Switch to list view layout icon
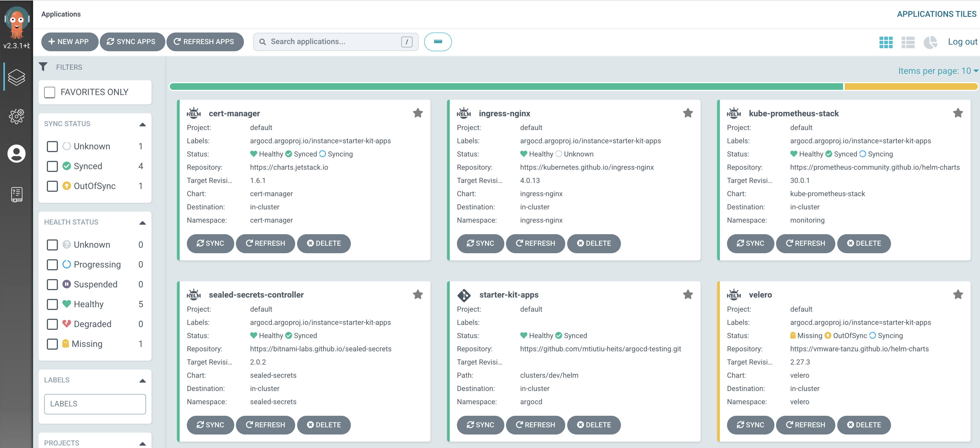 pos(908,42)
